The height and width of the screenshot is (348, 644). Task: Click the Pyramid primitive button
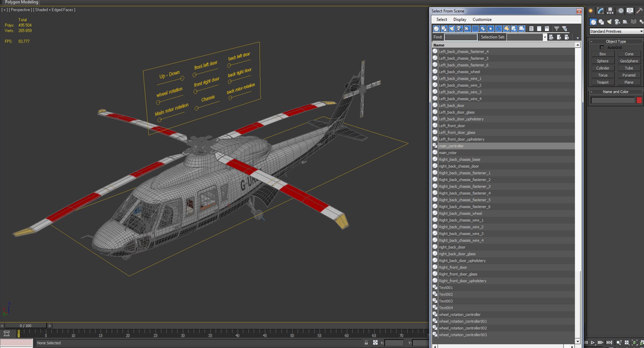pyautogui.click(x=629, y=75)
